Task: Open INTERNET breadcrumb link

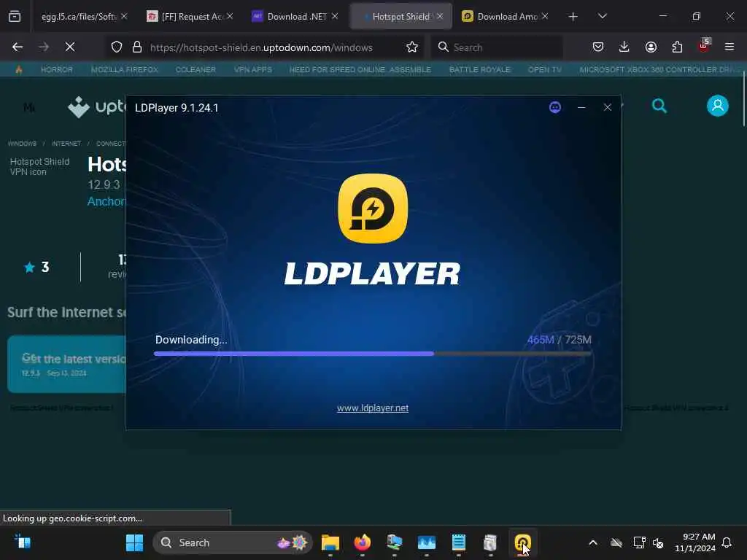Action: coord(66,144)
